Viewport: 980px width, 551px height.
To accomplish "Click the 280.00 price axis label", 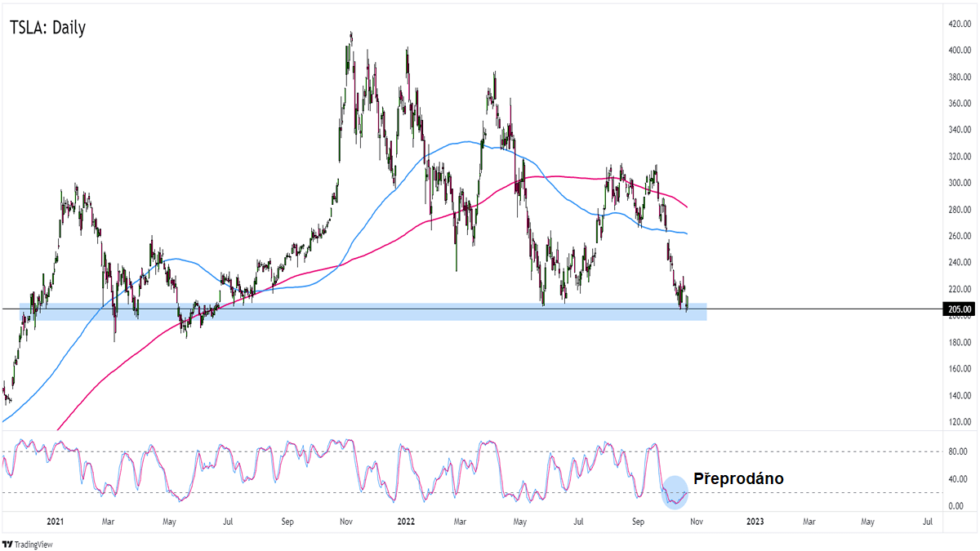I will click(x=958, y=210).
